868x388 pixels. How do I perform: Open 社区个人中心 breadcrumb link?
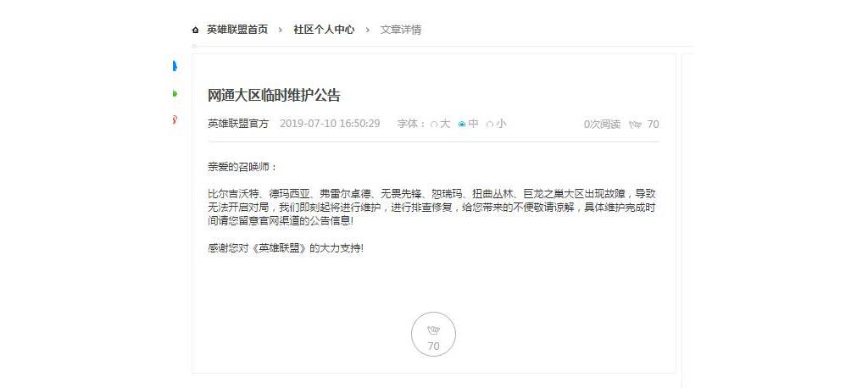[324, 30]
